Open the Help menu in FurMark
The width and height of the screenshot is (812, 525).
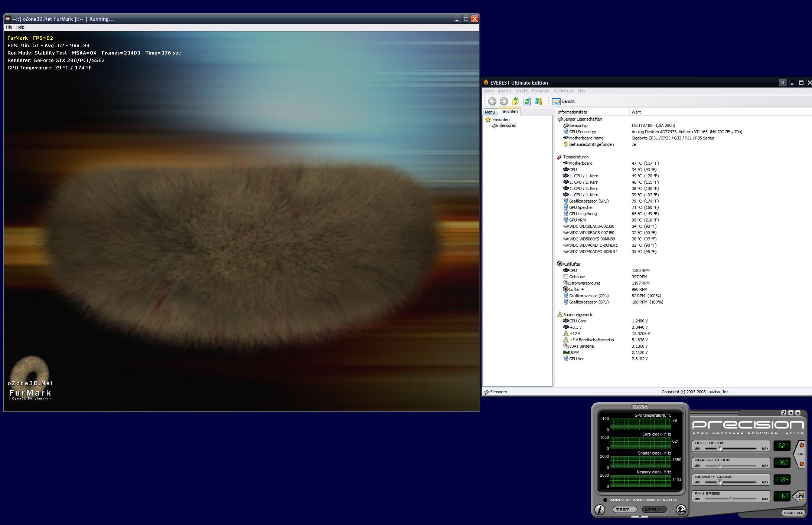pyautogui.click(x=20, y=27)
